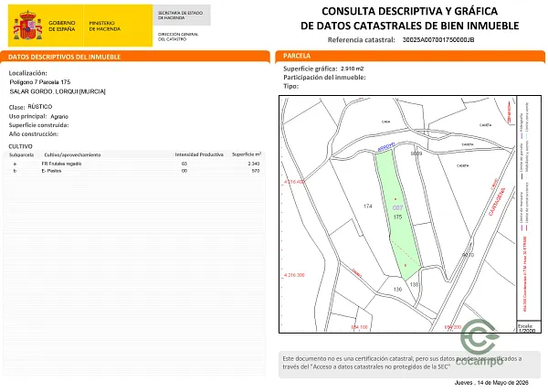Click the CULTIVO section heading
Image resolution: width=548 pixels, height=392 pixels.
click(x=20, y=146)
